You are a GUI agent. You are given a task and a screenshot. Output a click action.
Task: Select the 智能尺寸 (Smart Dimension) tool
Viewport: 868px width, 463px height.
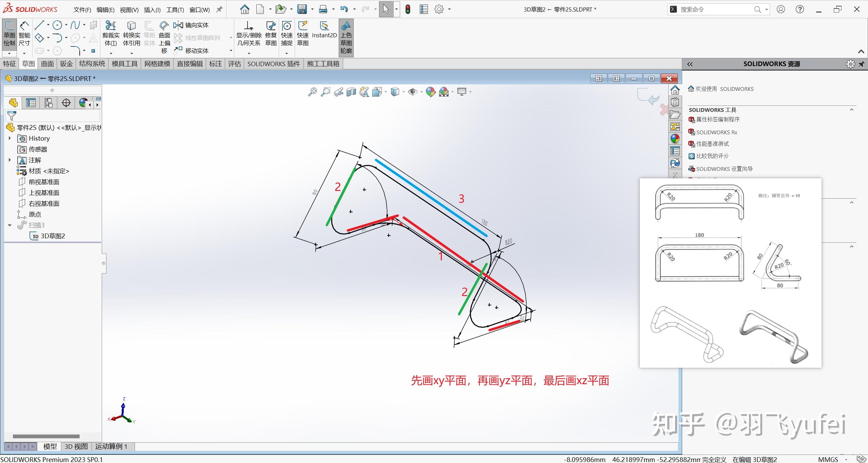click(24, 33)
